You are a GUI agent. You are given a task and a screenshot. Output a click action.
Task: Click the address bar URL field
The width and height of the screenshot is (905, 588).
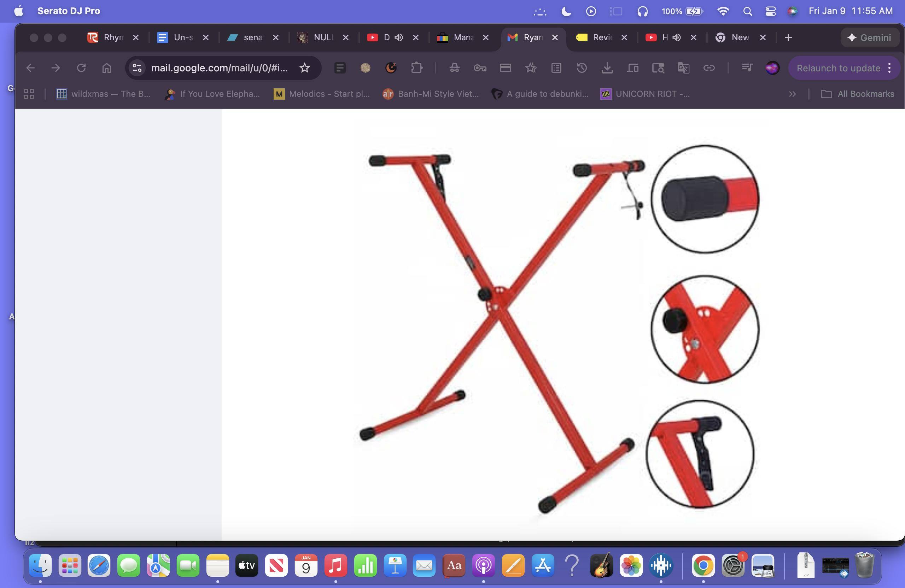pos(219,68)
